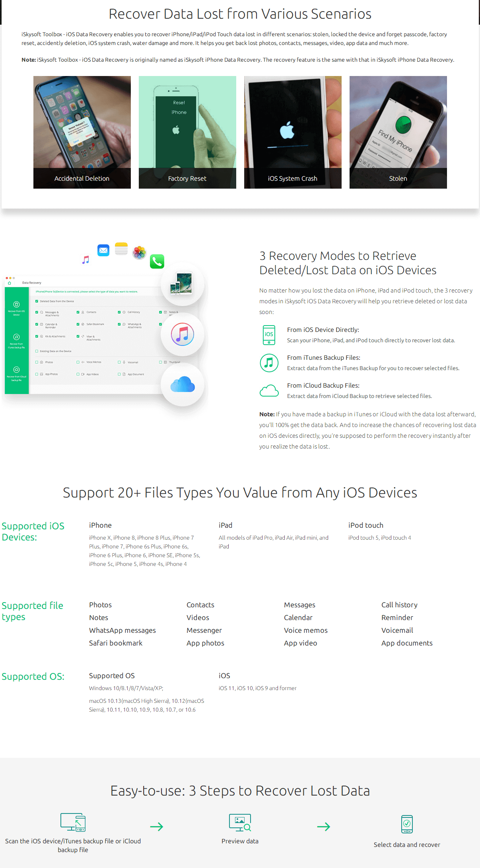Click the colorful Photos app icon

click(x=139, y=252)
